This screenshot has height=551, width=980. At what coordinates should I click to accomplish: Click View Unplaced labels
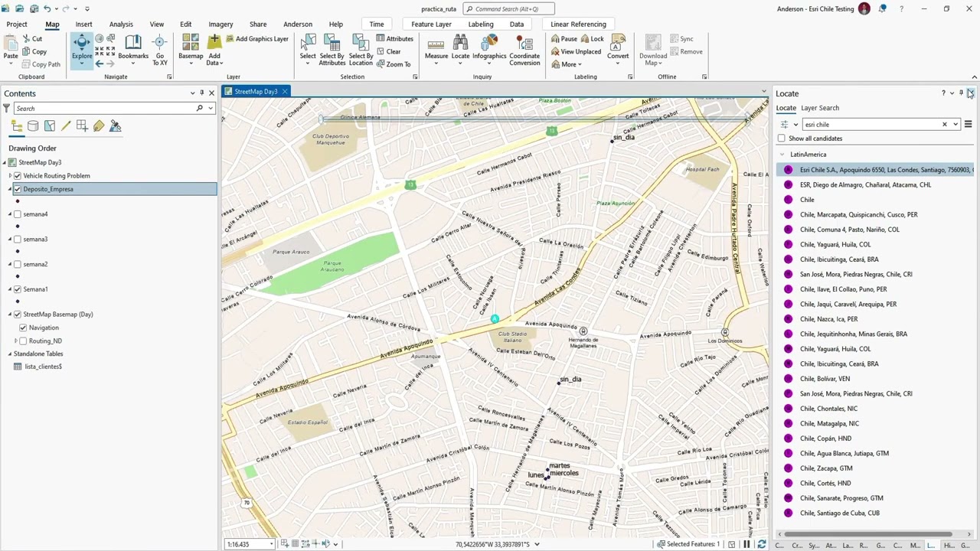point(577,51)
